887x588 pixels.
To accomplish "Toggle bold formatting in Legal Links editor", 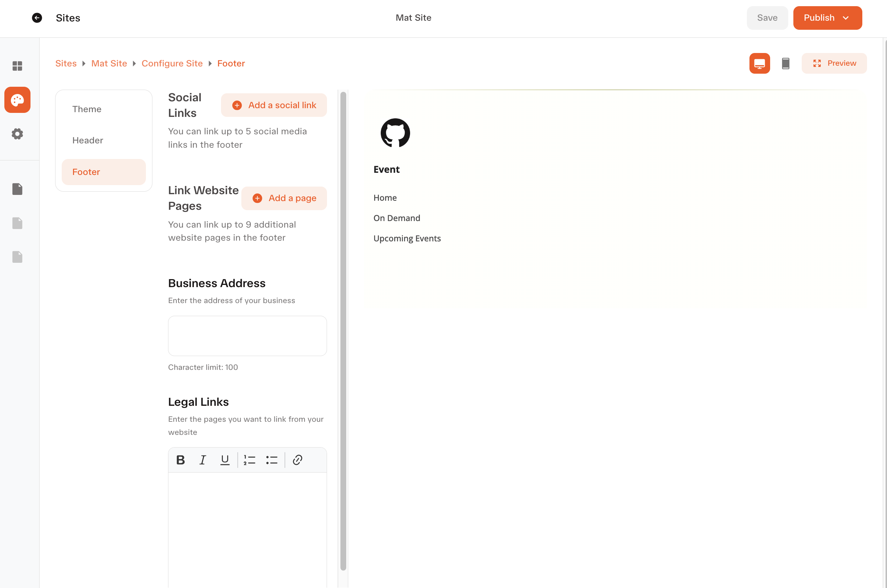I will pos(180,460).
